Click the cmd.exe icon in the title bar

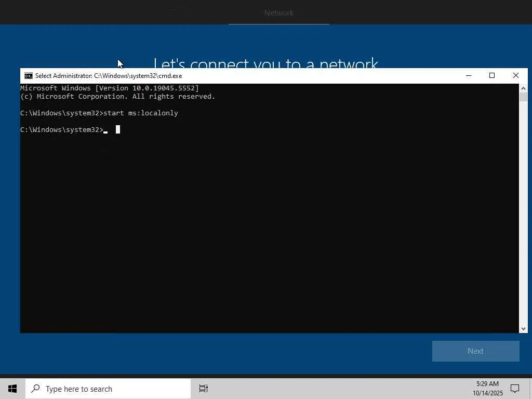pos(29,76)
